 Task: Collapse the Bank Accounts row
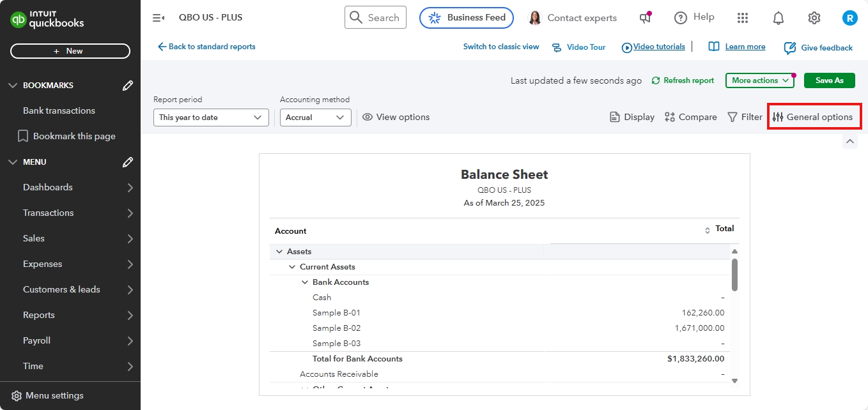click(x=305, y=282)
